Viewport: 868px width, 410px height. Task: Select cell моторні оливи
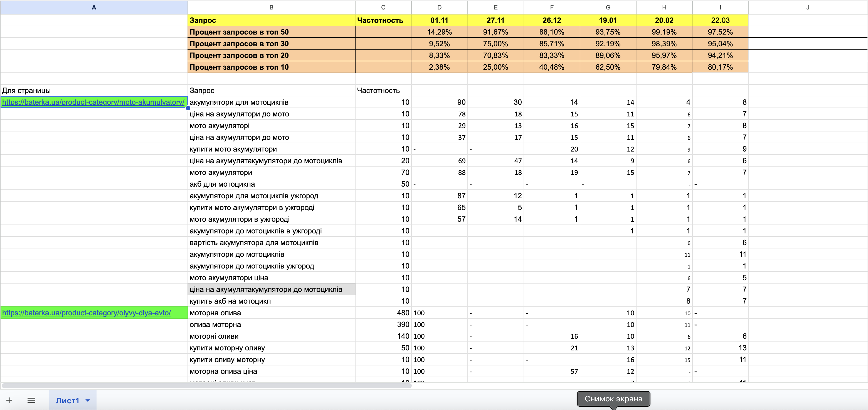[x=271, y=336]
